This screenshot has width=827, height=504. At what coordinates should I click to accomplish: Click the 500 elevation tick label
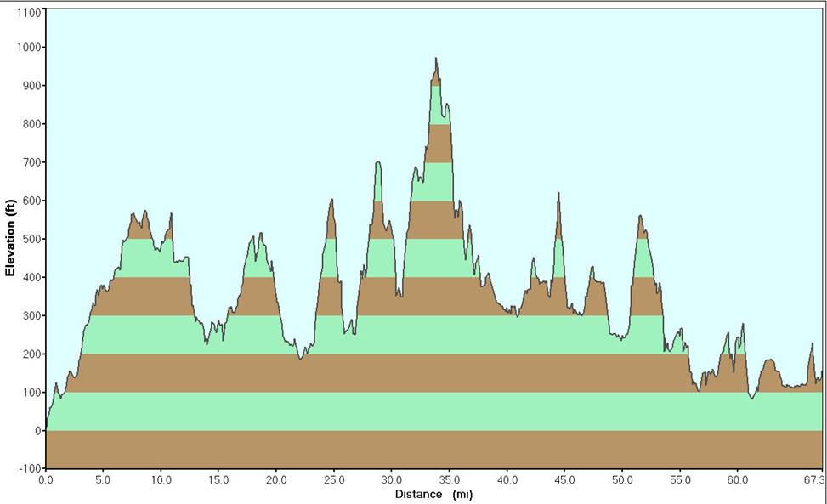(x=31, y=239)
